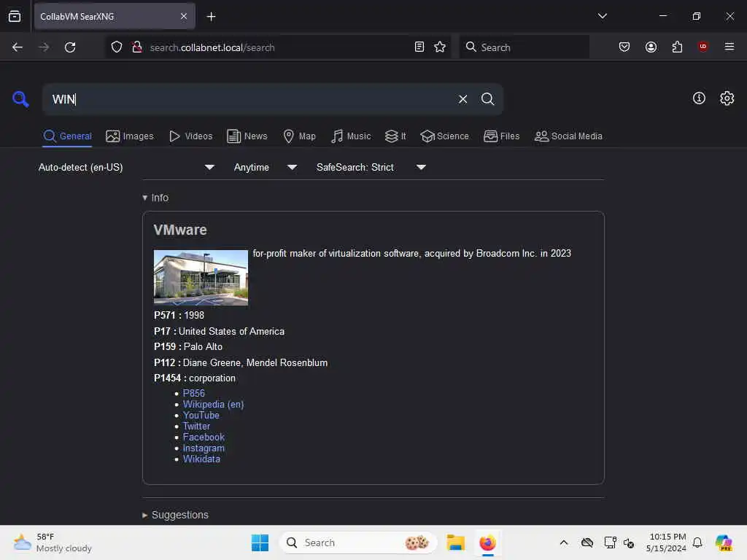The width and height of the screenshot is (747, 560).
Task: Open tracking protection shield icon
Action: [117, 47]
